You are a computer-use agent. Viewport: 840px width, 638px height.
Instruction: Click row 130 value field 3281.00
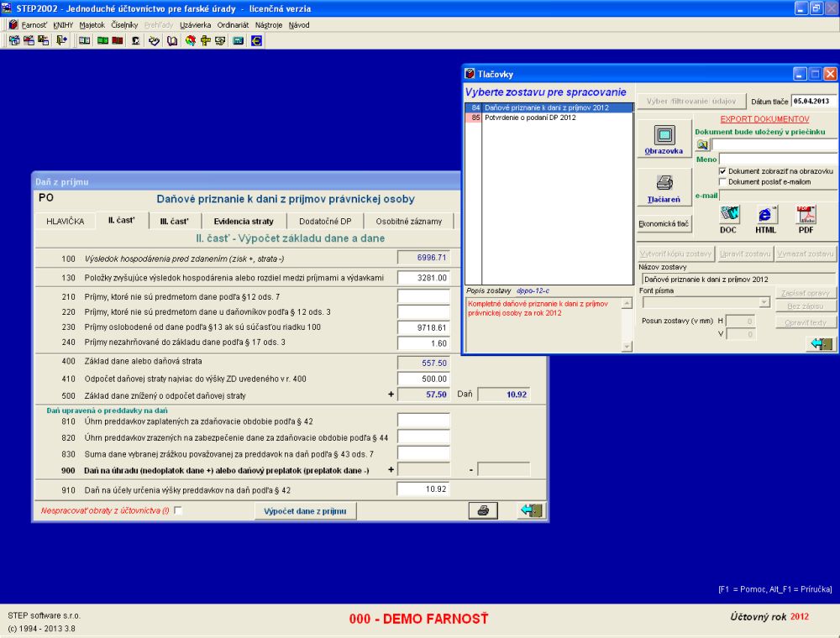click(423, 278)
